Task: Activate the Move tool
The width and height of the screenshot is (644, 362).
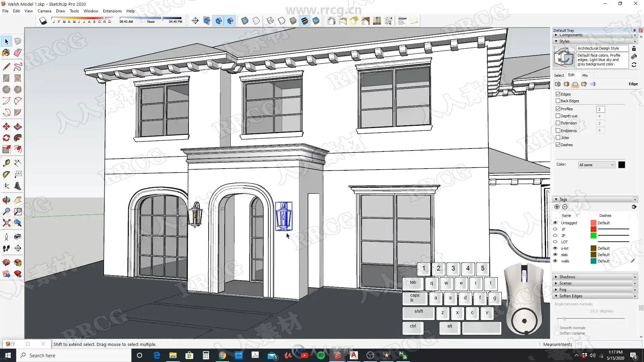Action: tap(6, 126)
